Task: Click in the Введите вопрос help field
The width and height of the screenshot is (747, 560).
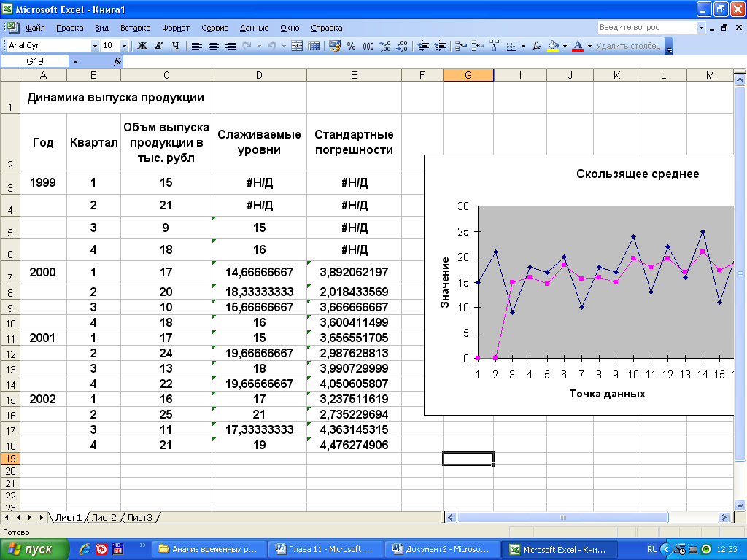Action: click(647, 28)
